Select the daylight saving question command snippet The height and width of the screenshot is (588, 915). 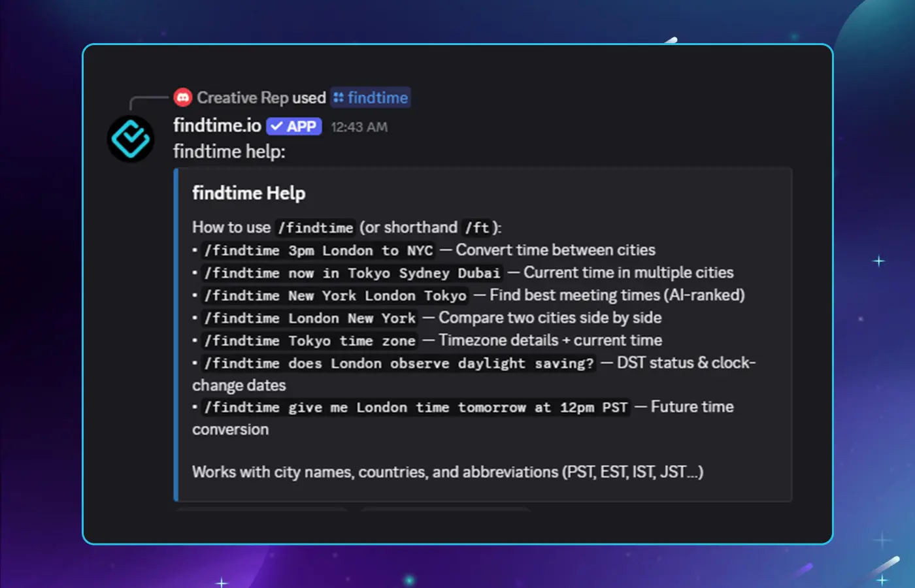coord(399,363)
